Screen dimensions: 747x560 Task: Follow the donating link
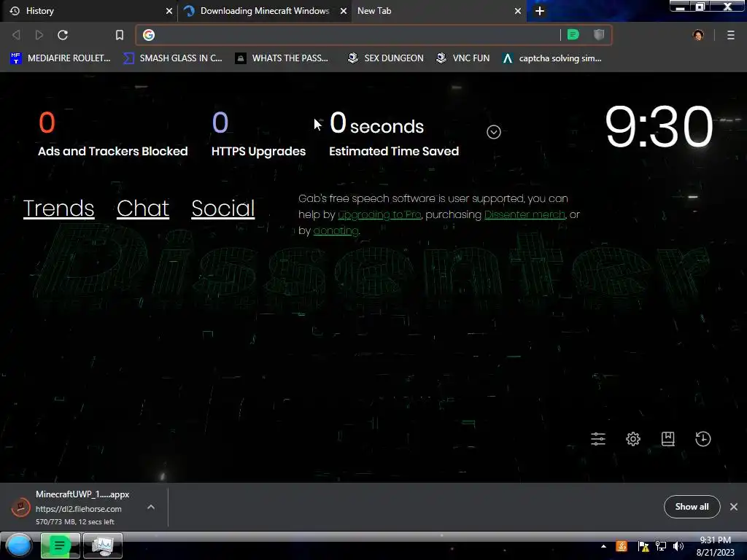pyautogui.click(x=336, y=231)
